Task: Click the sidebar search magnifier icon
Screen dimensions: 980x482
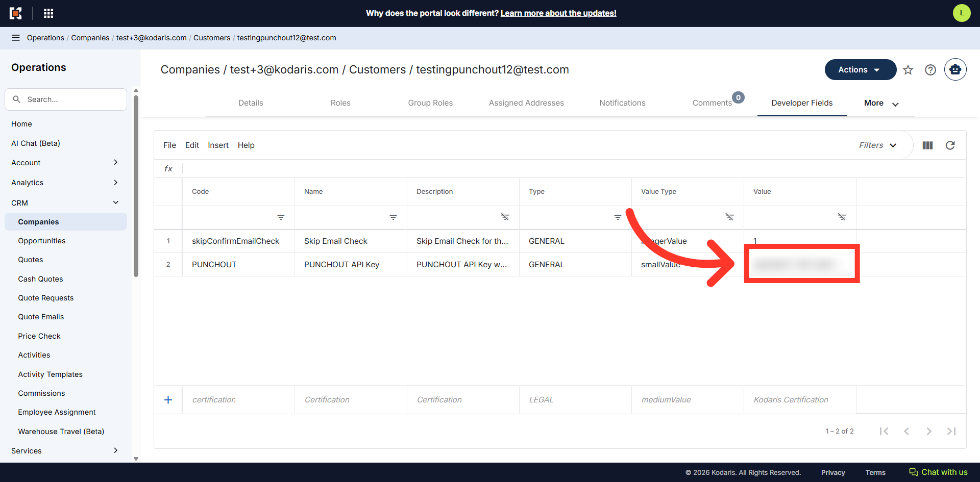Action: [17, 99]
